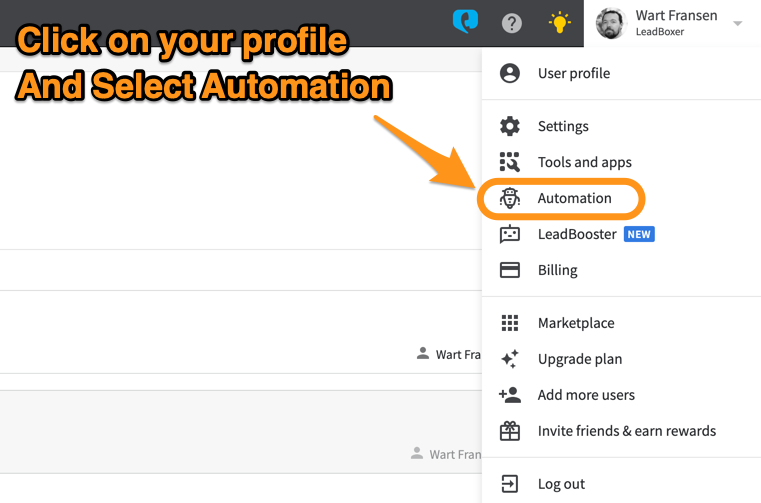The height and width of the screenshot is (503, 761).
Task: Click the Billing credit card icon
Action: (x=510, y=270)
